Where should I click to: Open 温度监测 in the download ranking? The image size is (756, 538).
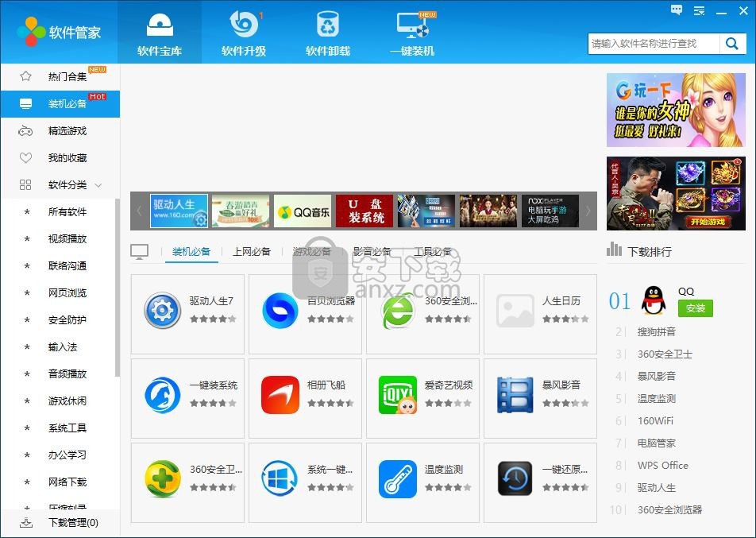pos(657,399)
